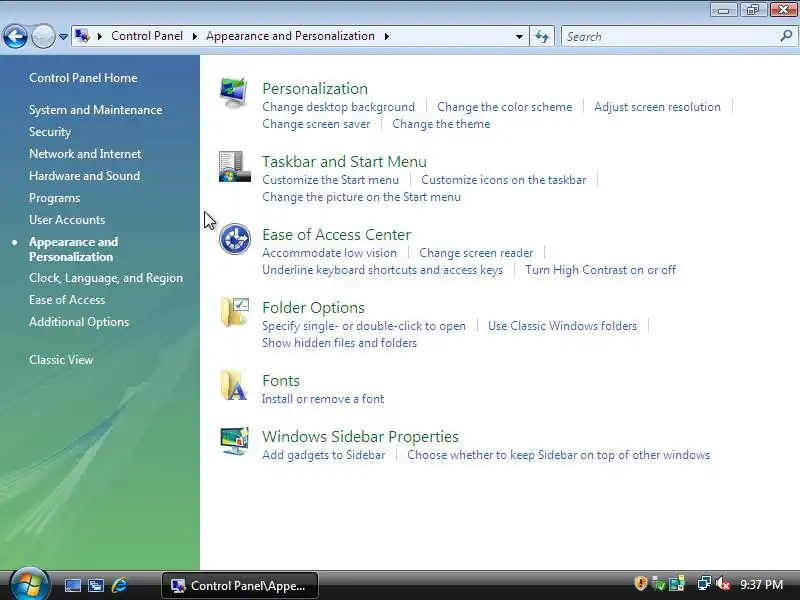800x600 pixels.
Task: Expand arrow before Control Panel in address bar
Action: pos(100,36)
